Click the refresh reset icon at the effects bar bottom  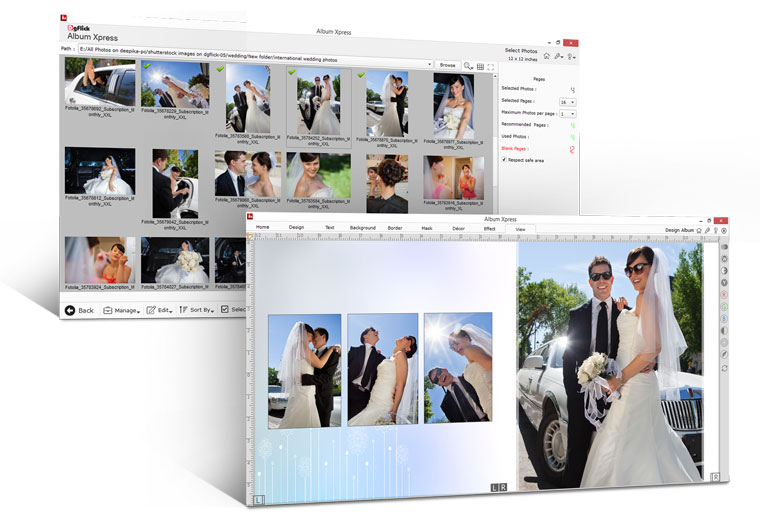(x=724, y=368)
